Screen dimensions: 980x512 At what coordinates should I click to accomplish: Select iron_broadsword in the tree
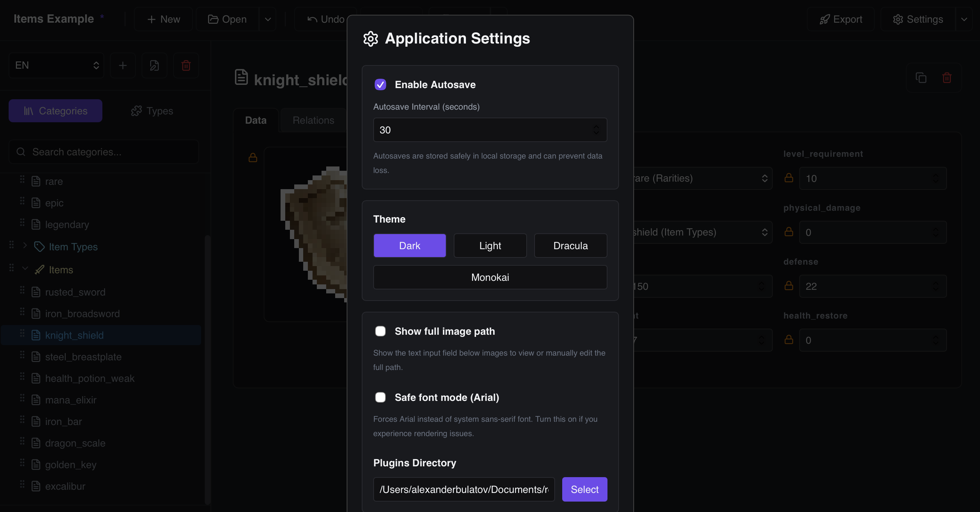coord(82,314)
